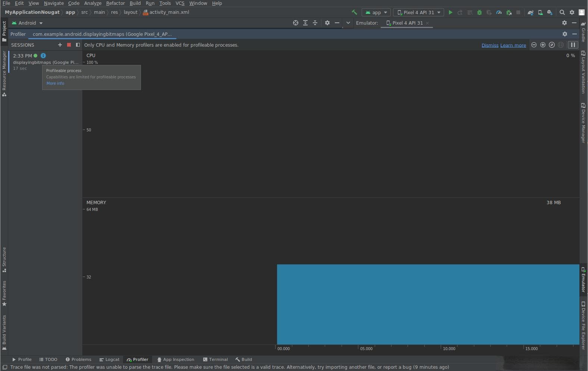Run the app with green play button
This screenshot has height=371, width=588.
click(450, 12)
